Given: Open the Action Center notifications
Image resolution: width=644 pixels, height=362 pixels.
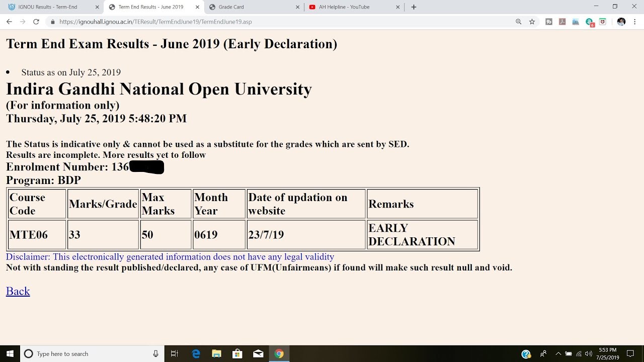Looking at the screenshot, I should [x=630, y=353].
